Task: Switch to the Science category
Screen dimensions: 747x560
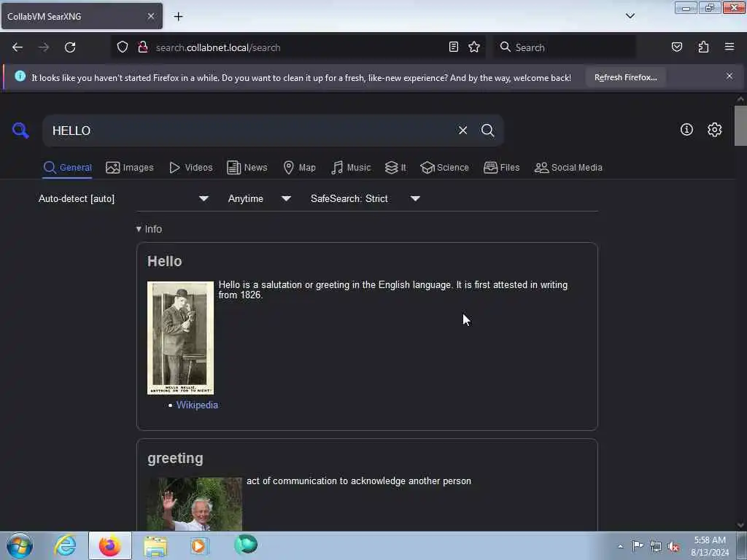Action: click(445, 168)
